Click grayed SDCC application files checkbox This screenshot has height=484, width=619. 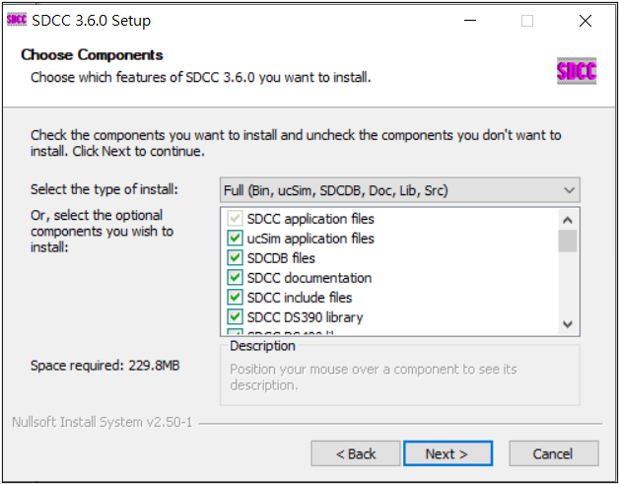[235, 218]
